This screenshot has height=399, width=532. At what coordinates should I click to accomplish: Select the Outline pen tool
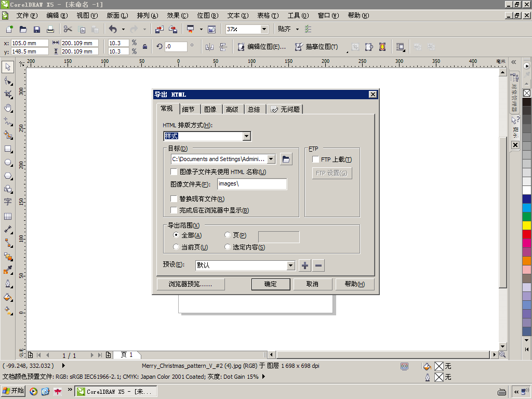8,284
